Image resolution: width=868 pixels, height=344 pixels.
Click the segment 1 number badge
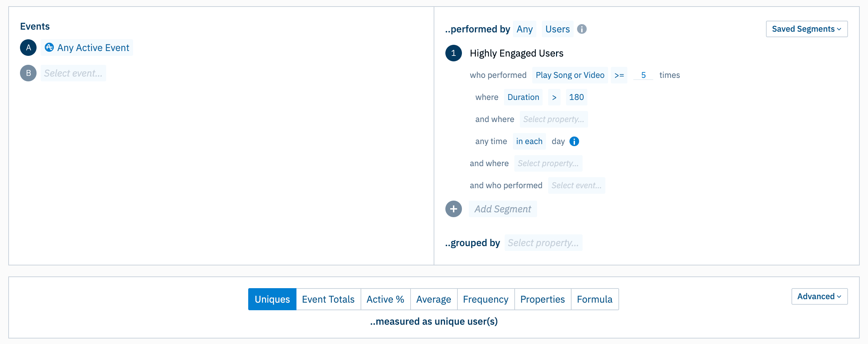point(454,53)
